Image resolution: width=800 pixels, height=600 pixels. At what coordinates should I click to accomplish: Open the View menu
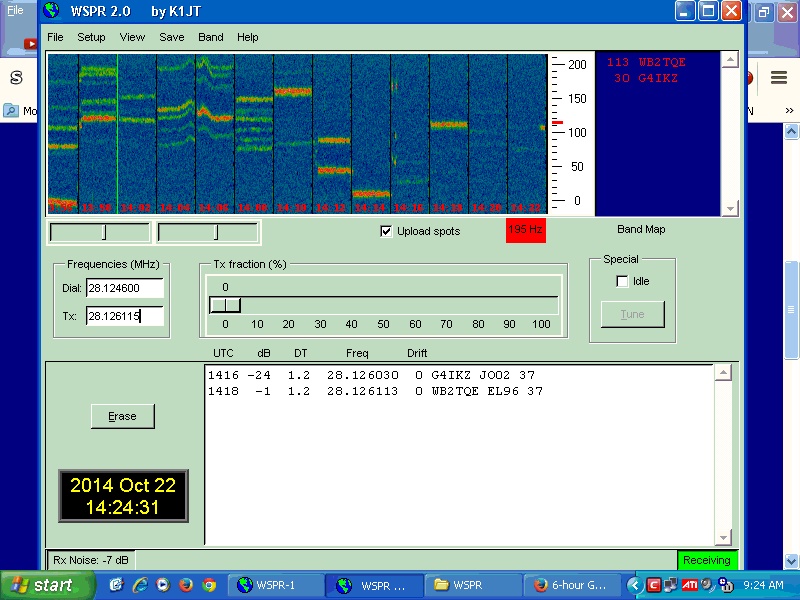(132, 37)
